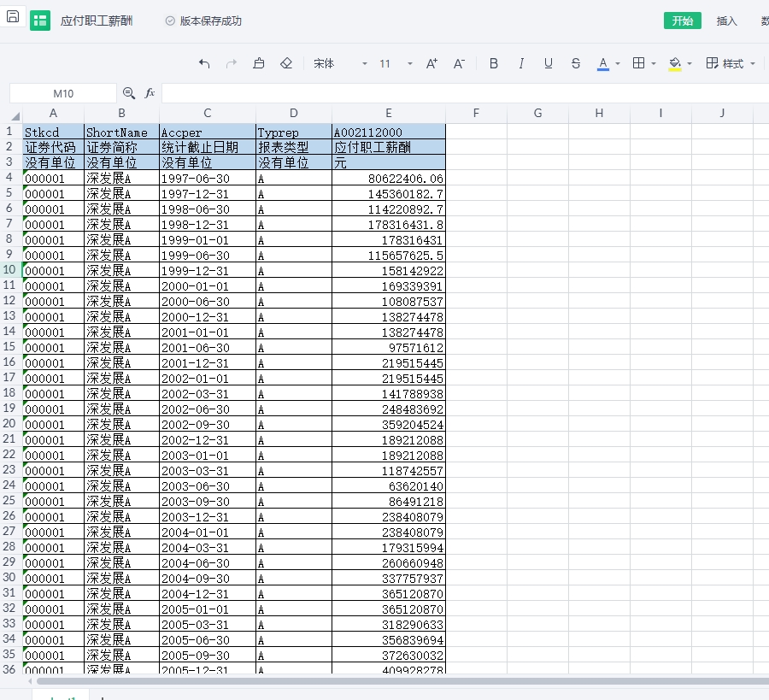The image size is (769, 700).
Task: Decrease font size with A- icon
Action: click(x=459, y=64)
